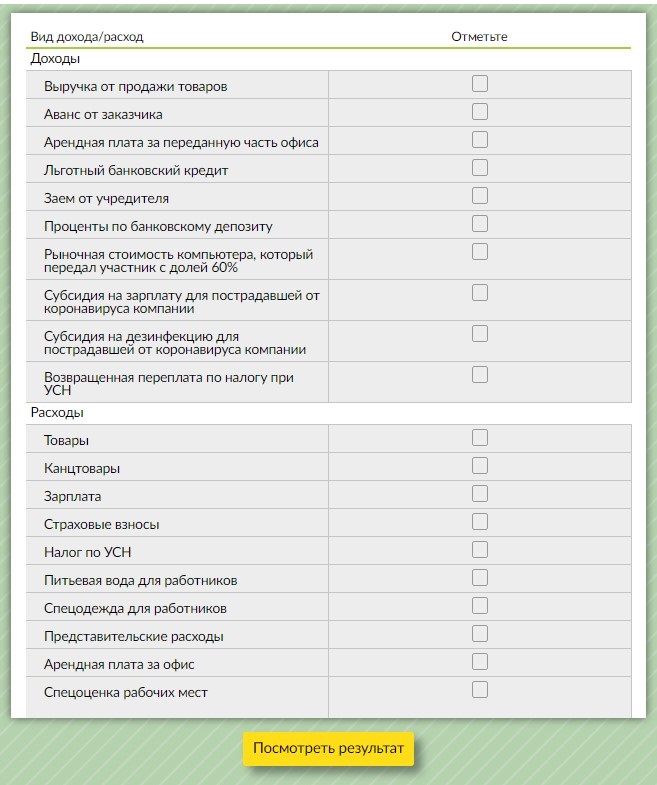Mark the Рыночная стоимость компьютера checkbox
657x785 pixels.
pos(480,252)
